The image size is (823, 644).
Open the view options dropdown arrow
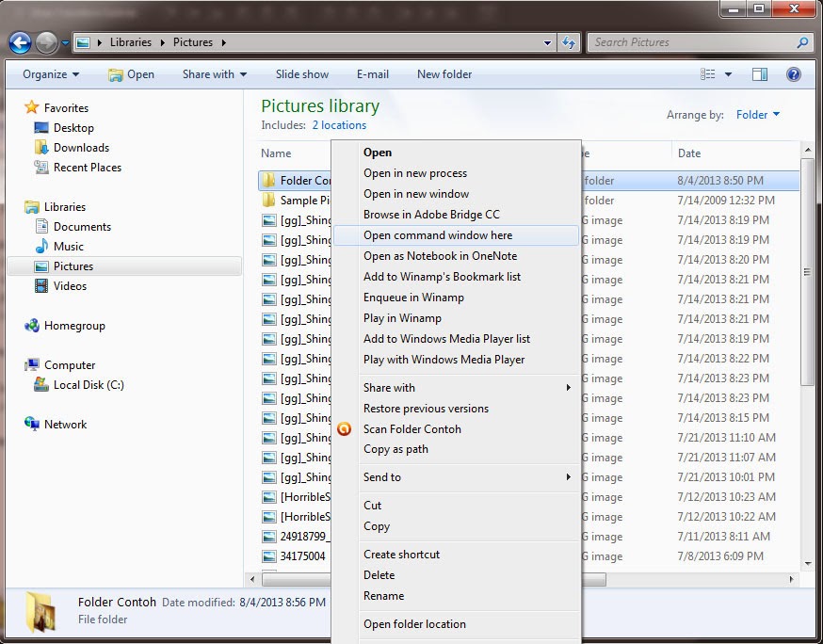[728, 74]
